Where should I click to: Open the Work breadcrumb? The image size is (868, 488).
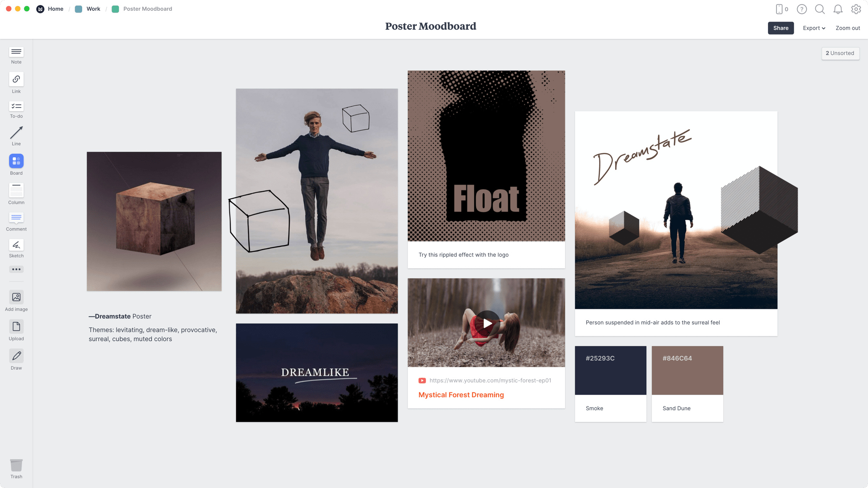(x=93, y=9)
